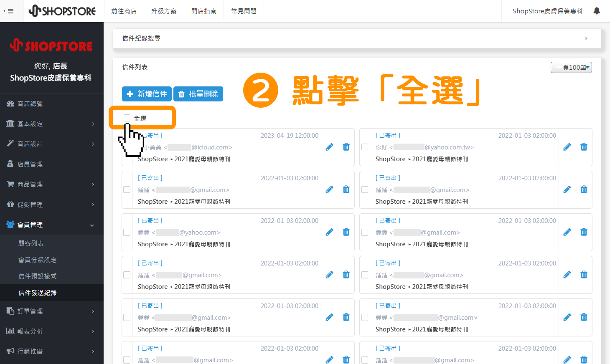Click pencil icon on the 鍾鍾 @yahoo.com row
The height and width of the screenshot is (364, 610).
pyautogui.click(x=330, y=232)
